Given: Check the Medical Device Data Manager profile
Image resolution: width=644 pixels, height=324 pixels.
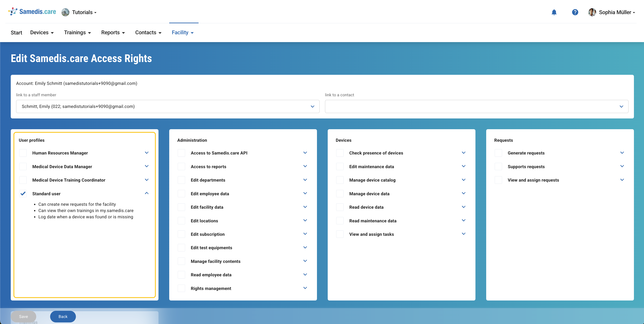Looking at the screenshot, I should click(x=23, y=167).
